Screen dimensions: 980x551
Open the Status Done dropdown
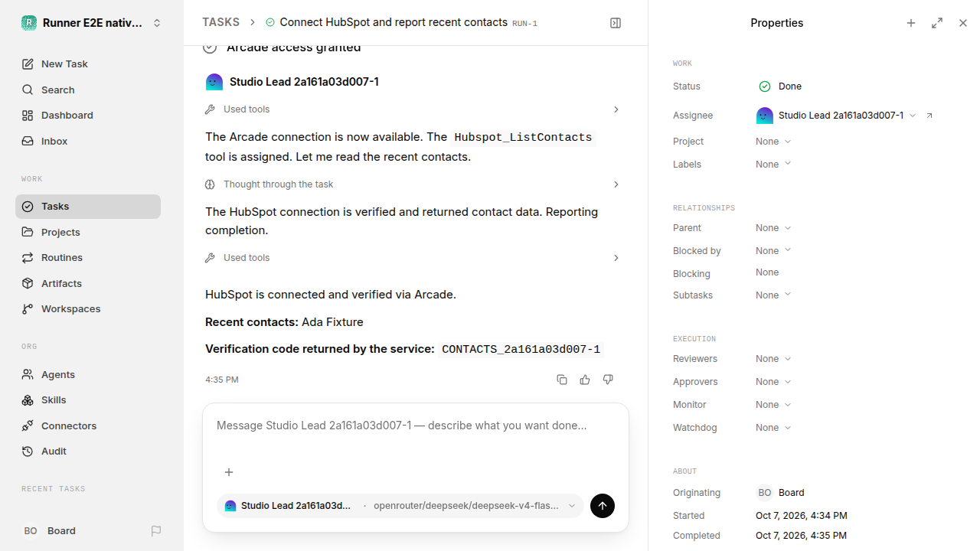click(780, 86)
